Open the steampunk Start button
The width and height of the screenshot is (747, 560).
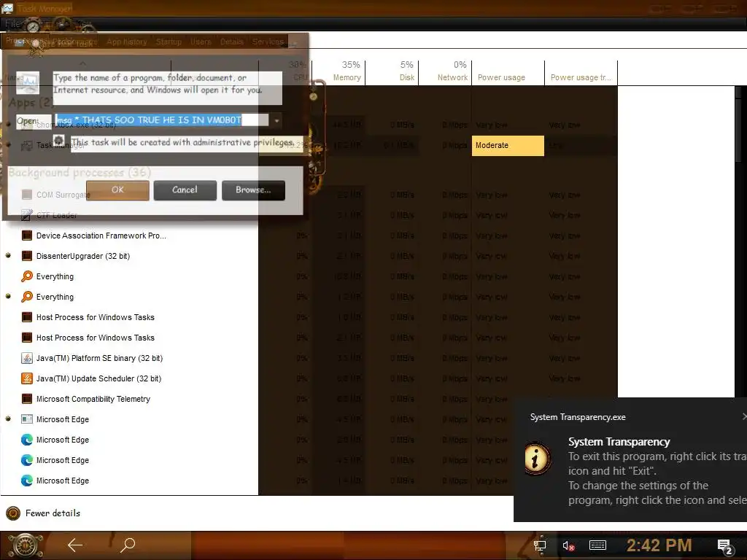26,545
